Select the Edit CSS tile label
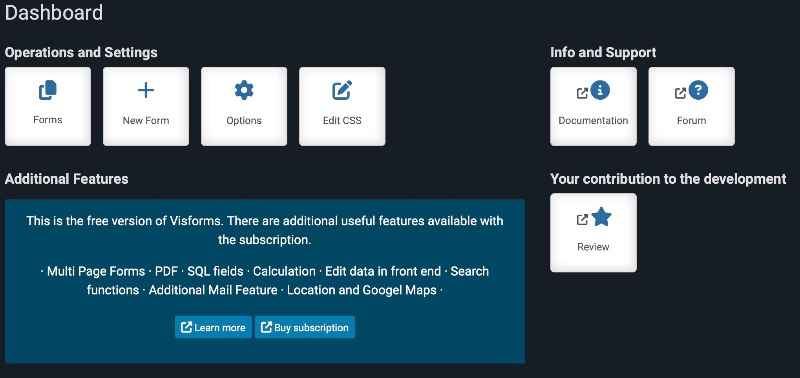 [x=342, y=121]
